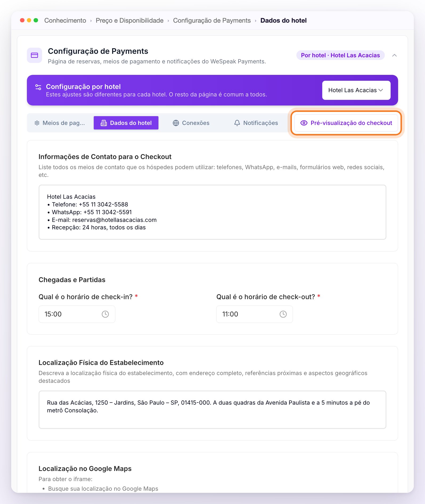
Task: Collapse the Configuração de Payments section chevron
Action: [x=395, y=55]
